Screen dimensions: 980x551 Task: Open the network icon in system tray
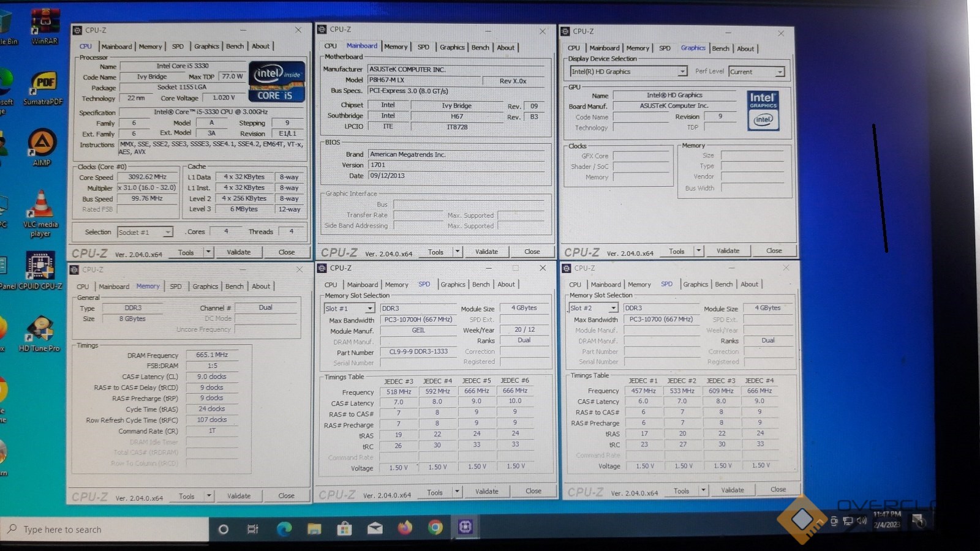[x=848, y=521]
